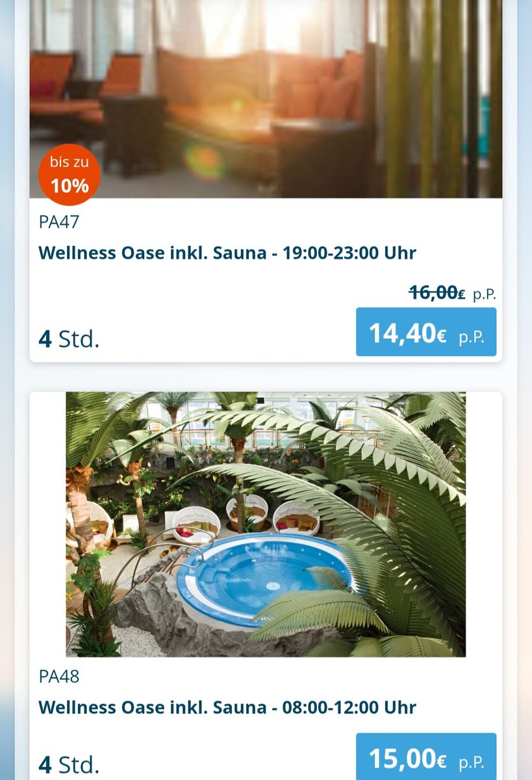Click the PA48 package code label
The height and width of the screenshot is (780, 532).
click(59, 676)
